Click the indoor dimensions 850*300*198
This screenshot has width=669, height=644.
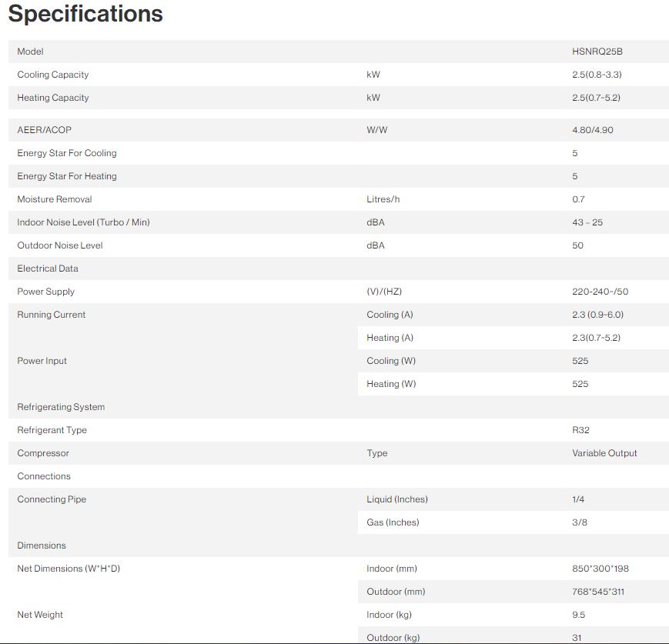coord(600,569)
